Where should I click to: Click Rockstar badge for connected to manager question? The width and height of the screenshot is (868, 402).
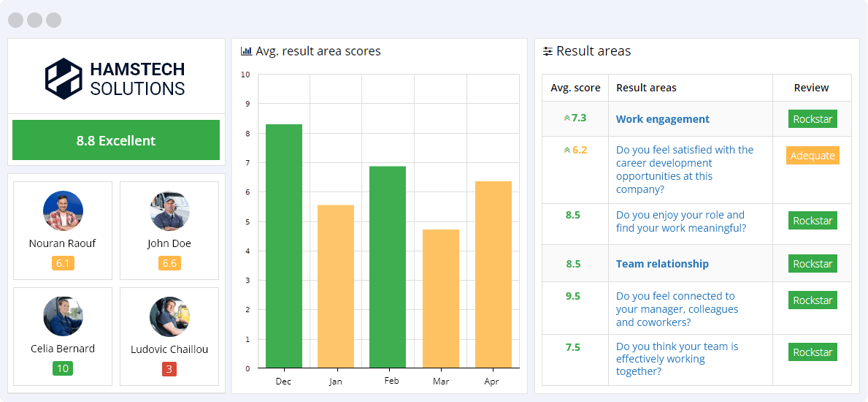click(x=813, y=300)
